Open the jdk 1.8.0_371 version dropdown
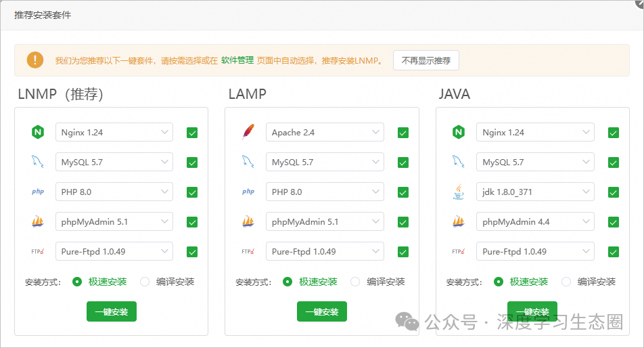This screenshot has height=348, width=644. (535, 192)
